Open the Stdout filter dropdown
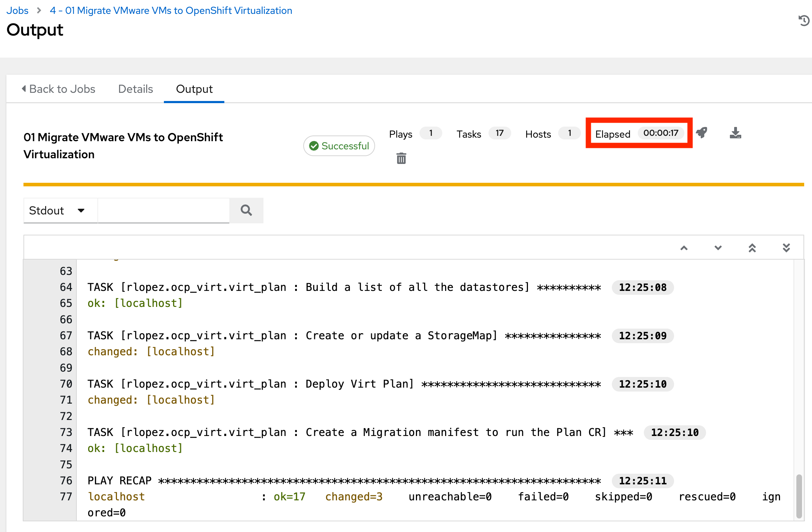Viewport: 812px width, 532px height. tap(60, 211)
